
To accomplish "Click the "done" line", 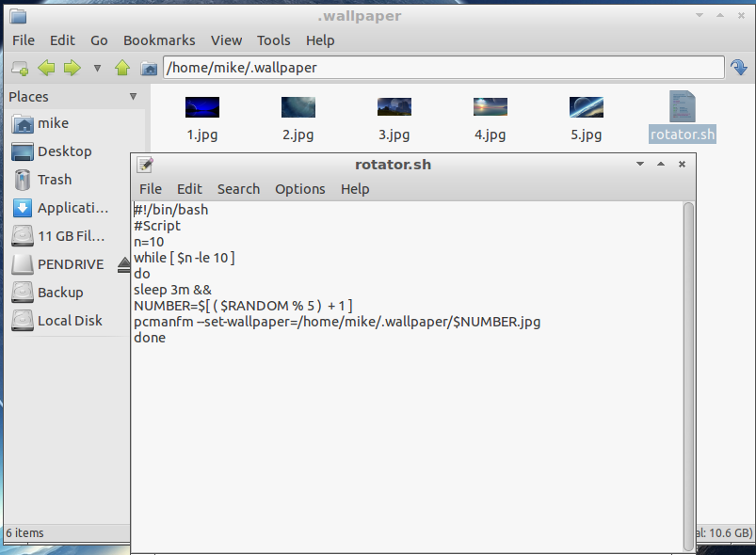I will pyautogui.click(x=150, y=338).
